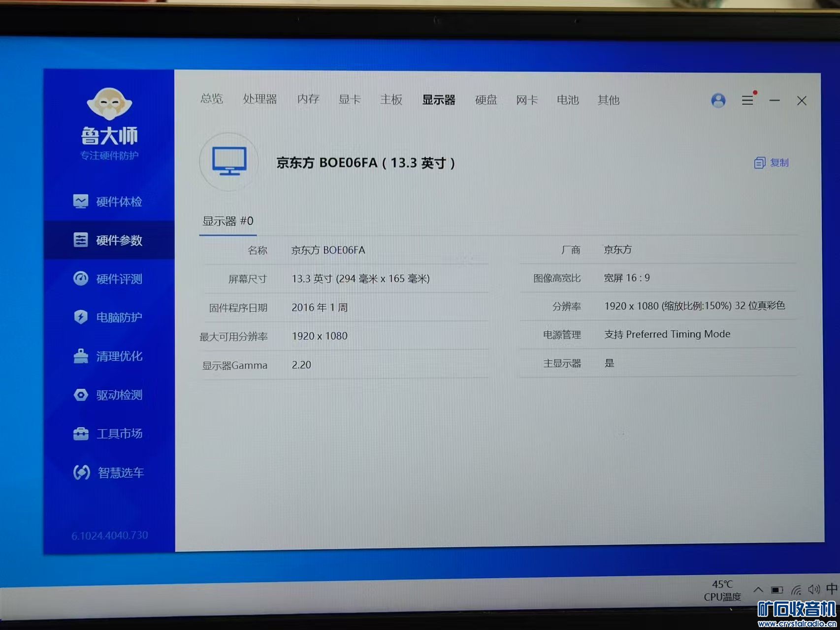Viewport: 840px width, 630px height.
Task: Select 支持 Preferred Timing Mode text
Action: pyautogui.click(x=667, y=334)
